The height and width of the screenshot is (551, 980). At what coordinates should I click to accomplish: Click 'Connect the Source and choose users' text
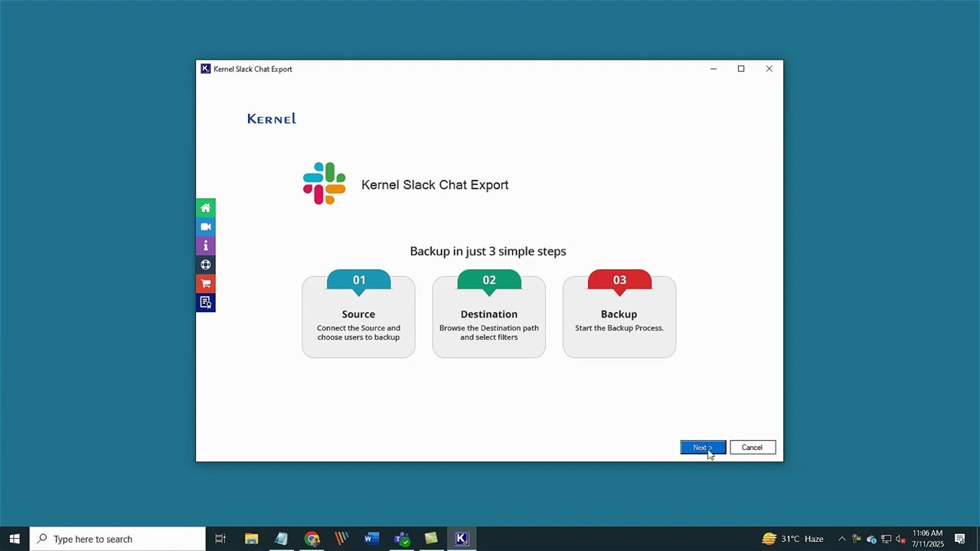358,333
